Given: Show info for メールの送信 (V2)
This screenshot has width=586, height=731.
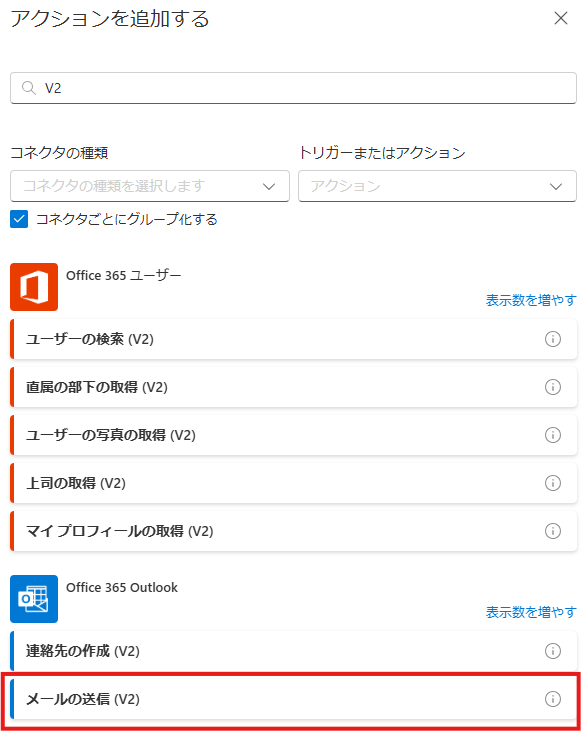Looking at the screenshot, I should tap(553, 699).
